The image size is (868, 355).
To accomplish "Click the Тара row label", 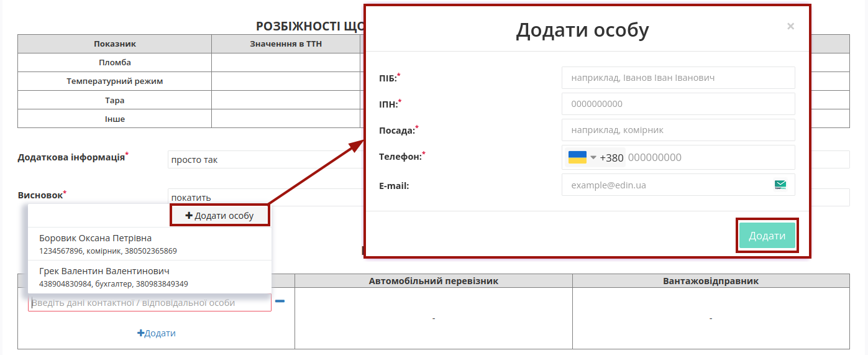I will pos(115,100).
